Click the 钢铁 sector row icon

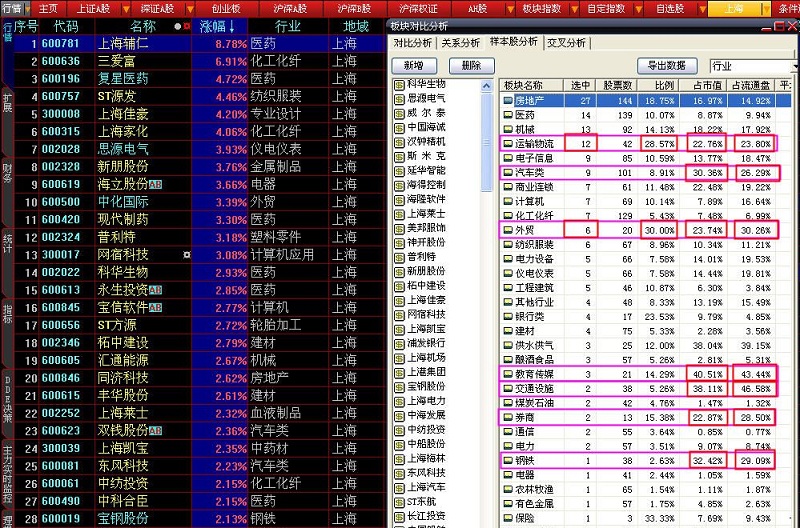point(508,461)
